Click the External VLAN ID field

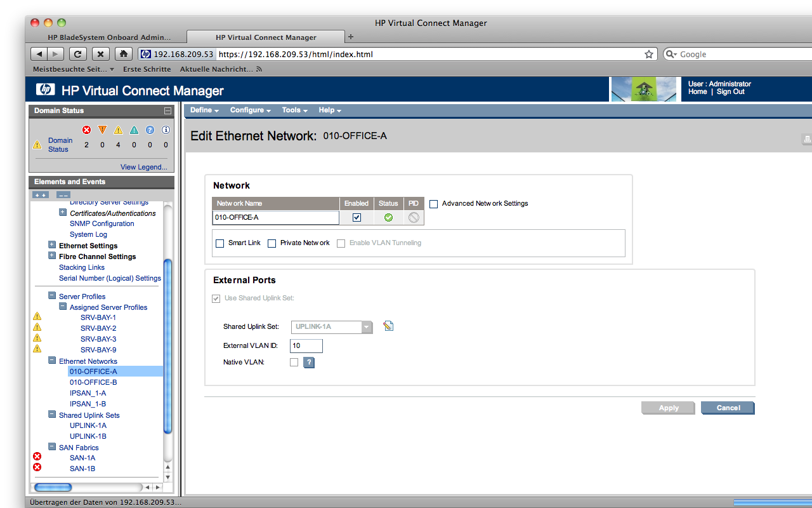(306, 346)
